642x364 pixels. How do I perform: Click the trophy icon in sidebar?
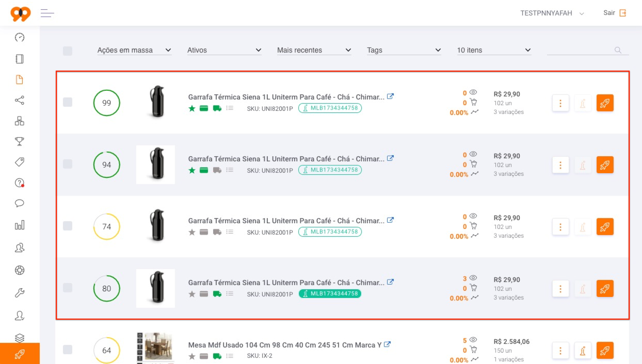(20, 141)
